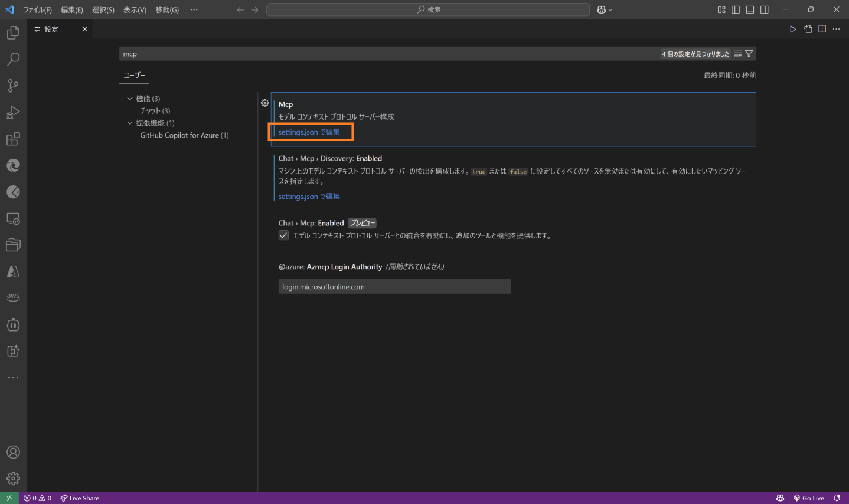Click the gear icon next to Mcp setting
Image resolution: width=849 pixels, height=504 pixels.
coord(265,103)
